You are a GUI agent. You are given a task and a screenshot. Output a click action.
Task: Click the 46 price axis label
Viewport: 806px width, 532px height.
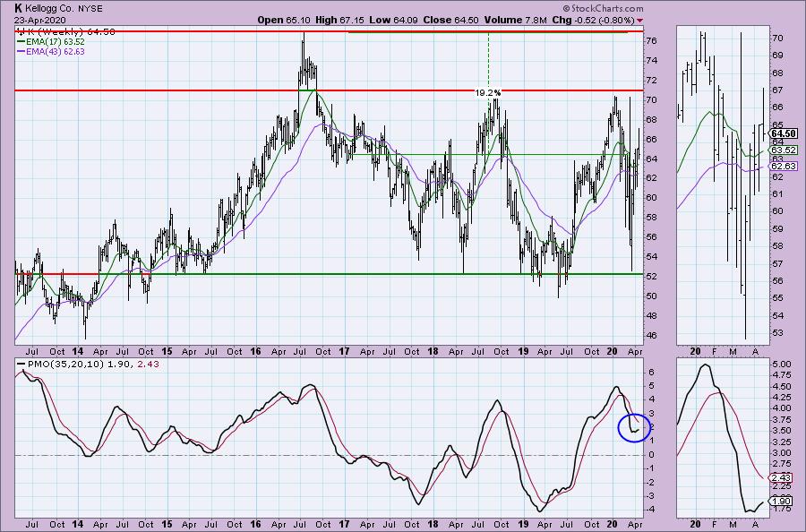click(x=652, y=335)
